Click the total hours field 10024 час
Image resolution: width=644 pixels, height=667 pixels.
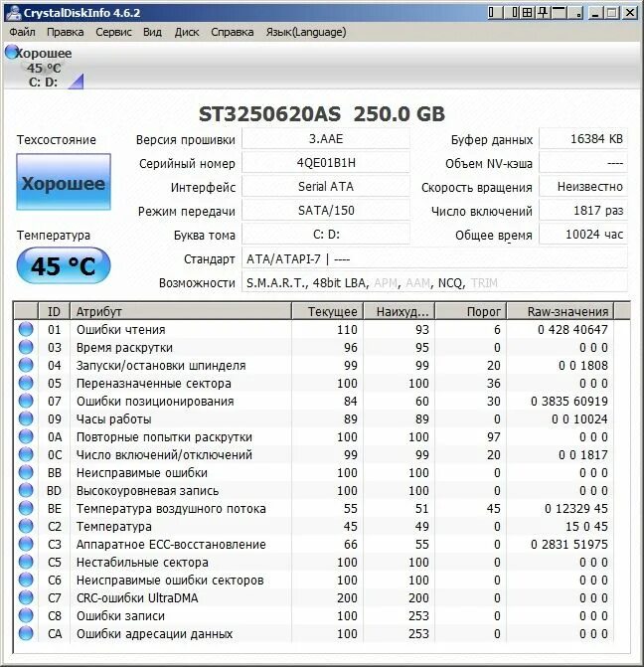(x=583, y=234)
